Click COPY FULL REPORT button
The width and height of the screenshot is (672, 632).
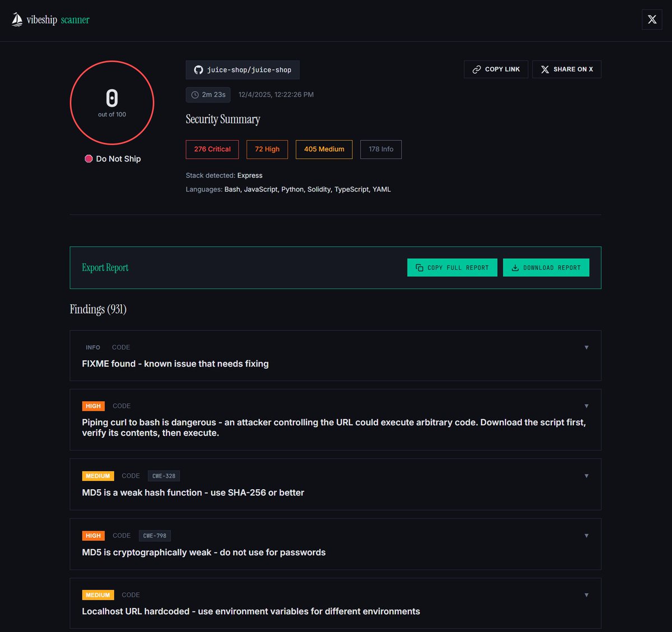click(x=452, y=268)
